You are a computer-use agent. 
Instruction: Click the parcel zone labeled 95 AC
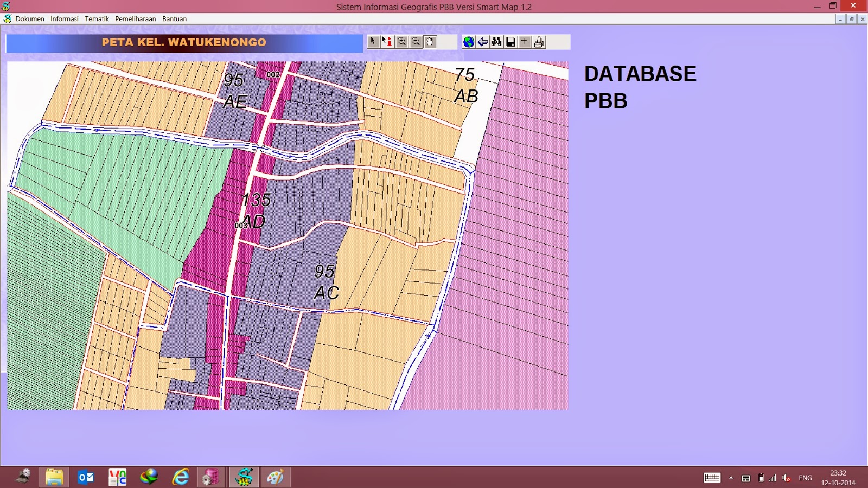325,282
